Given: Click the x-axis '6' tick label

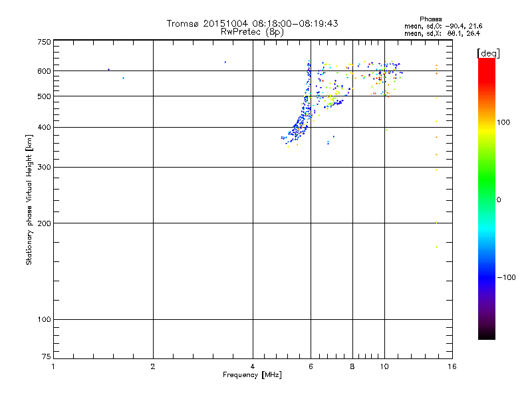Looking at the screenshot, I should (x=311, y=366).
